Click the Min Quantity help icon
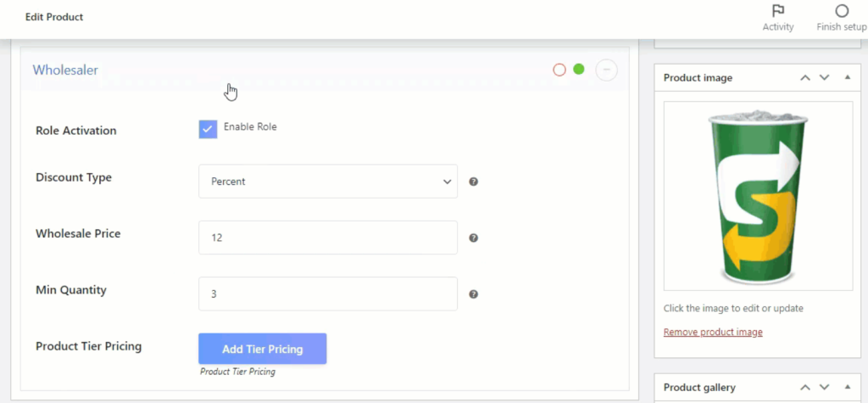This screenshot has height=403, width=868. click(473, 294)
